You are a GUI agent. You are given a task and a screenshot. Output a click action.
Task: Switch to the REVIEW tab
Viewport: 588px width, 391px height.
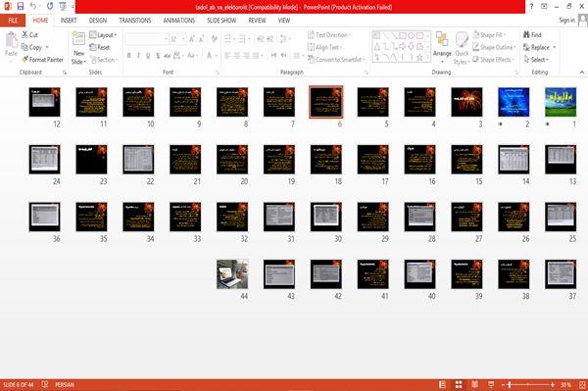click(x=257, y=21)
